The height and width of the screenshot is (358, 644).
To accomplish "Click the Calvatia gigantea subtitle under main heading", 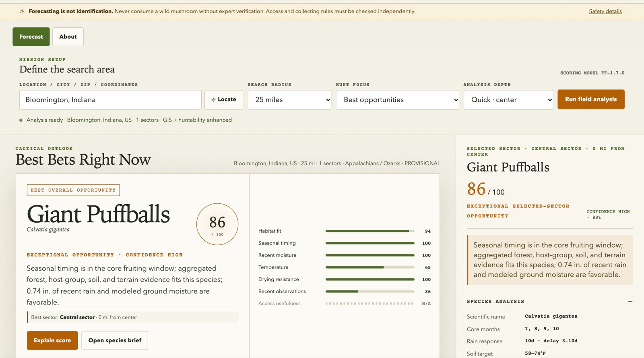I will [48, 230].
